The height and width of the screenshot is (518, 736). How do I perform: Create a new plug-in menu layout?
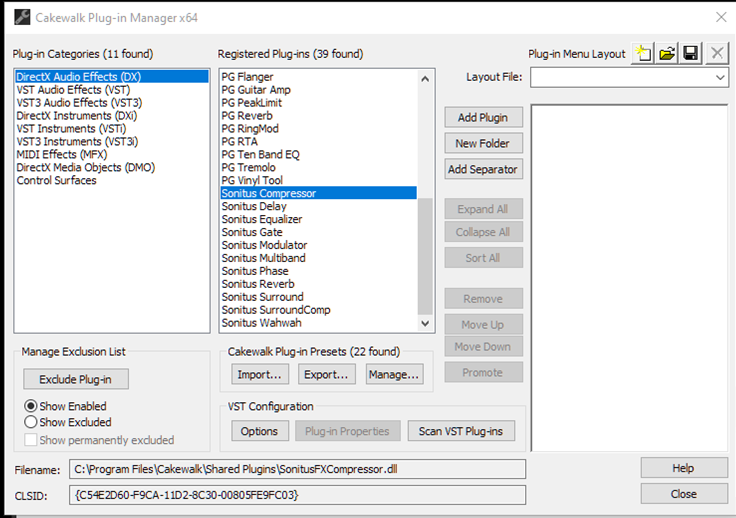coord(643,54)
